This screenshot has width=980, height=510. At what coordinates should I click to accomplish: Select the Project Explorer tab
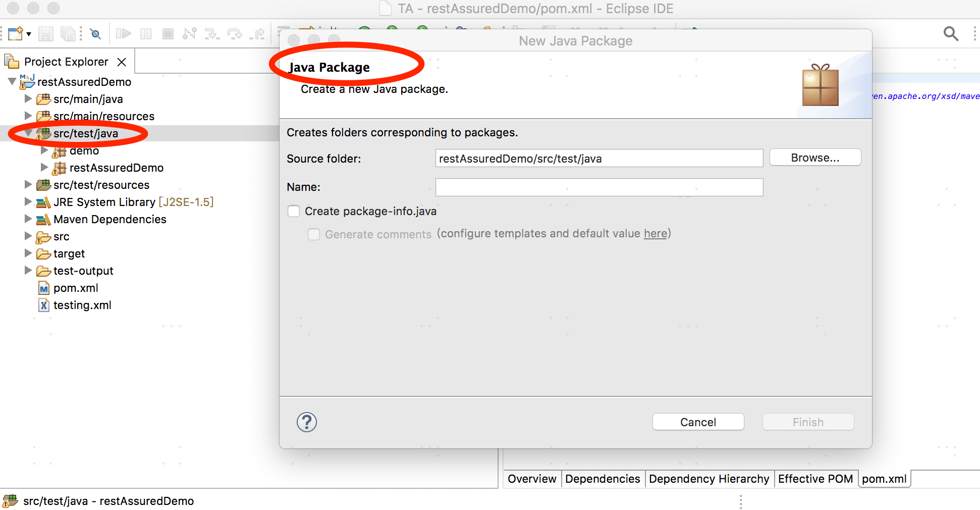(x=66, y=62)
